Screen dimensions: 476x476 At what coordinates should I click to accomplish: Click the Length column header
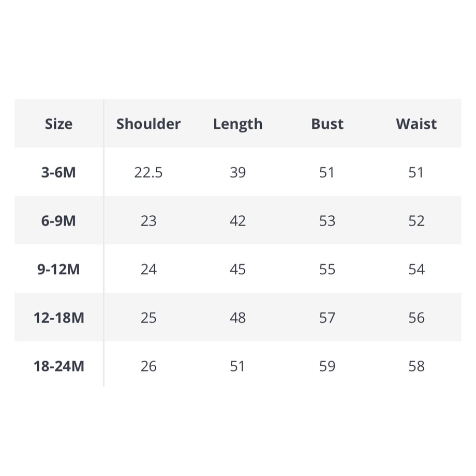237,125
